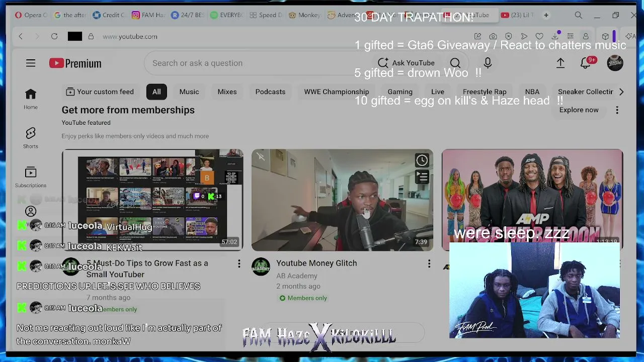Toggle mute on the Youtube Money Glitch preview
Screen dimensions: 644x362
261,157
